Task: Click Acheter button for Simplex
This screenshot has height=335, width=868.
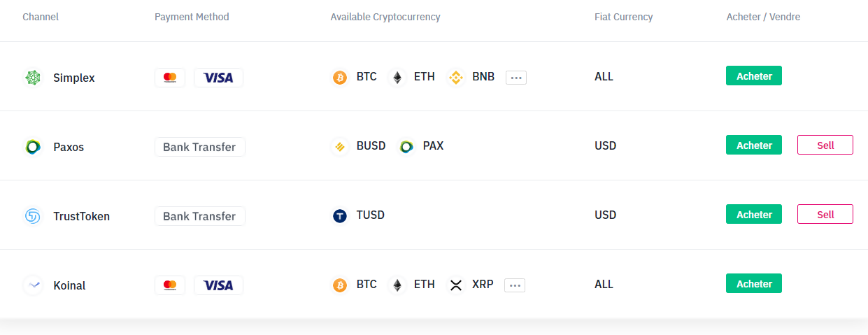Action: (754, 76)
